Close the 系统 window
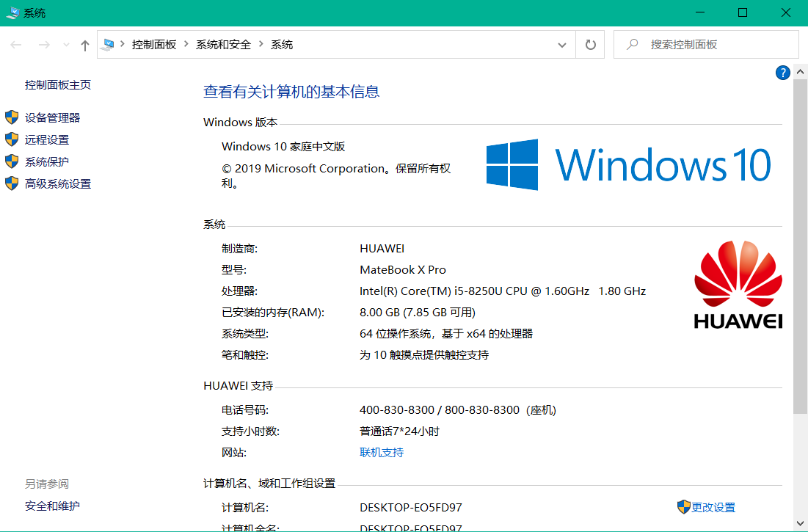Image resolution: width=808 pixels, height=532 pixels. 786,13
